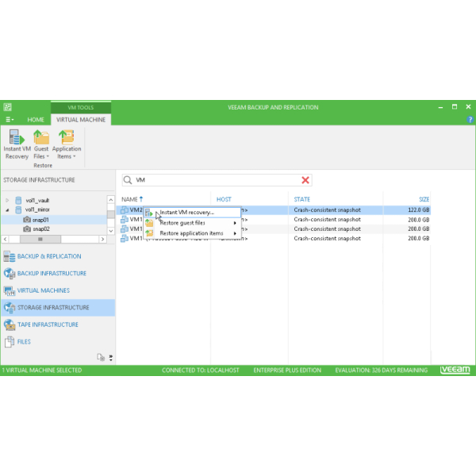Open the main hamburger menu button
The image size is (476, 476).
click(9, 120)
